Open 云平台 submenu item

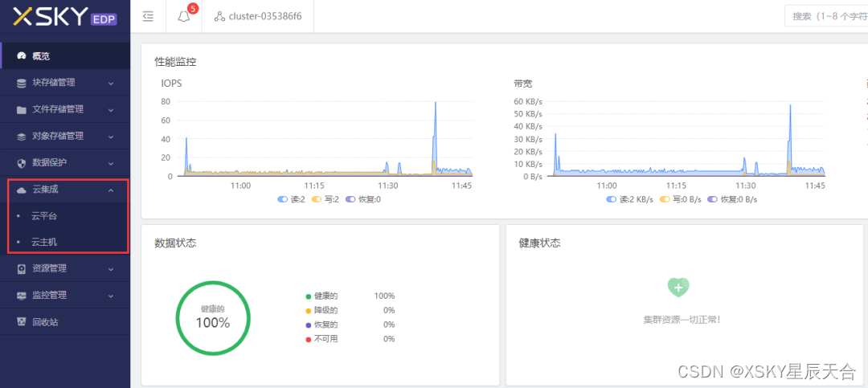click(x=65, y=216)
